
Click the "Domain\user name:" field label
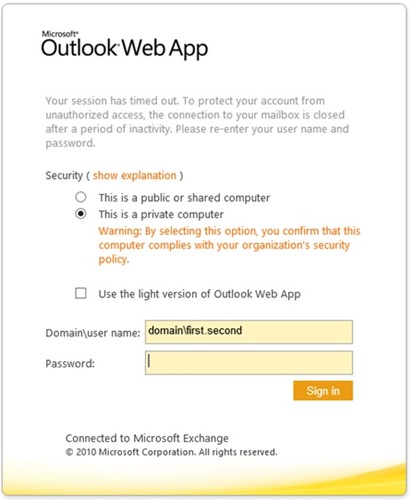[x=93, y=333]
